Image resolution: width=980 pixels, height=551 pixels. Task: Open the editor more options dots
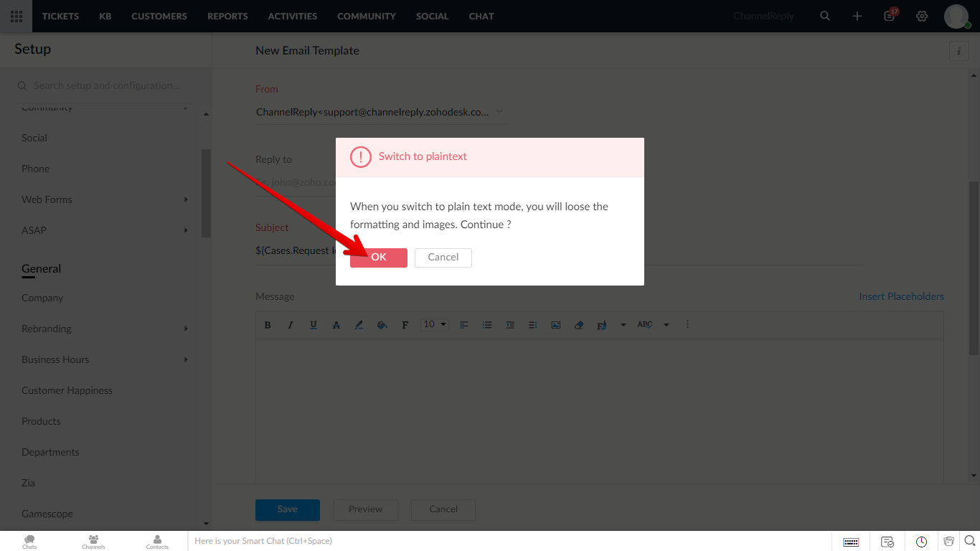[x=687, y=324]
